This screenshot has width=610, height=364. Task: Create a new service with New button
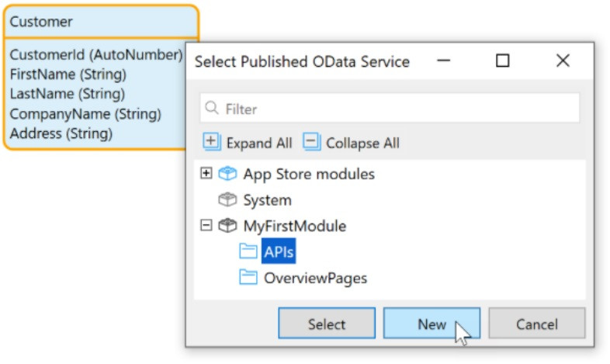[432, 324]
